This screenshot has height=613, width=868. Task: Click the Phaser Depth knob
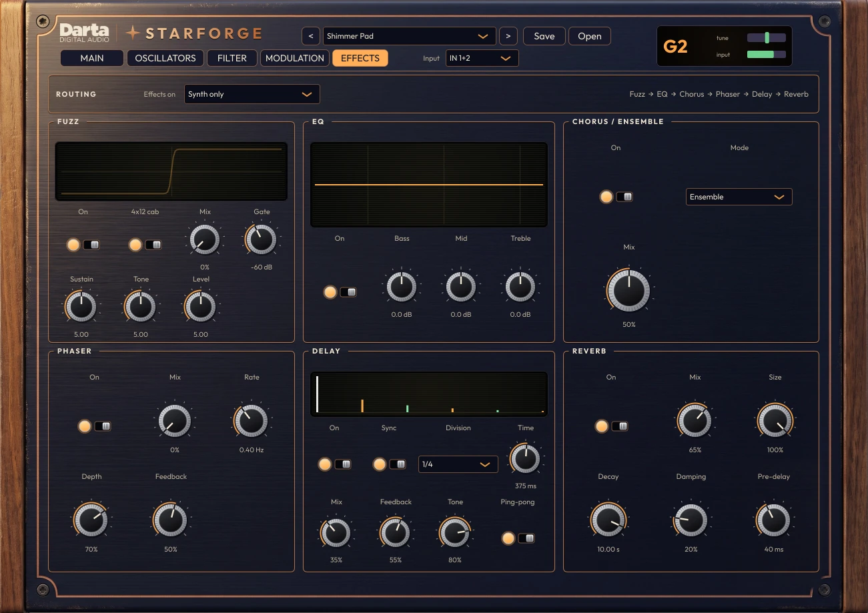91,520
